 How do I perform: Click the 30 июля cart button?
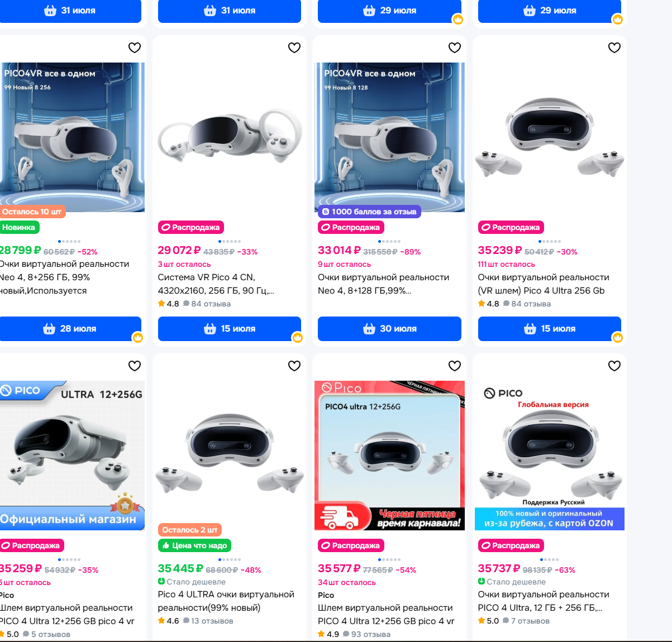(389, 329)
